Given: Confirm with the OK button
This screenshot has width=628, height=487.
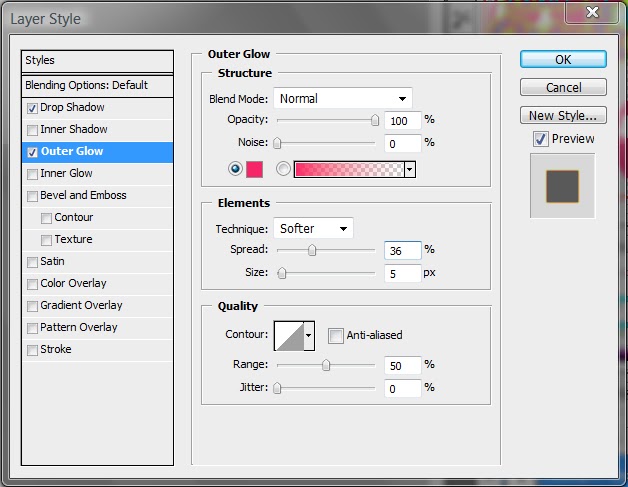Looking at the screenshot, I should pos(563,59).
